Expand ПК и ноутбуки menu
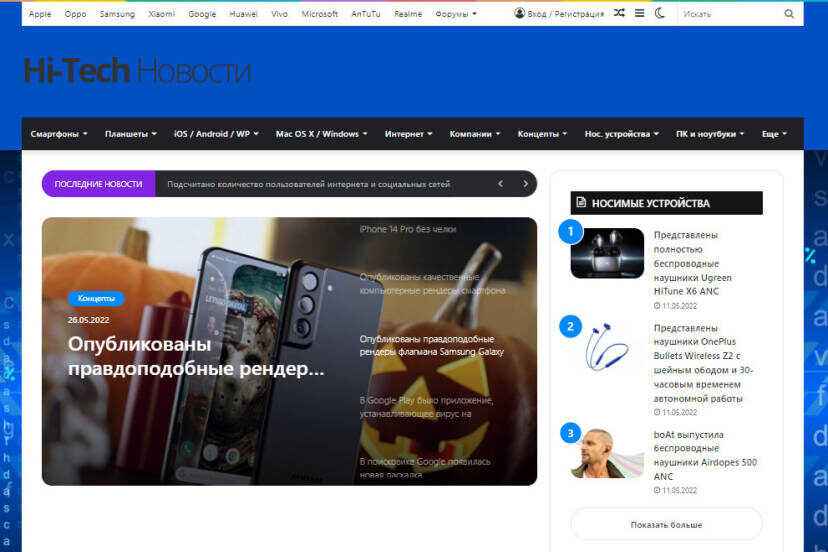Screen dimensions: 828x552 pos(710,134)
